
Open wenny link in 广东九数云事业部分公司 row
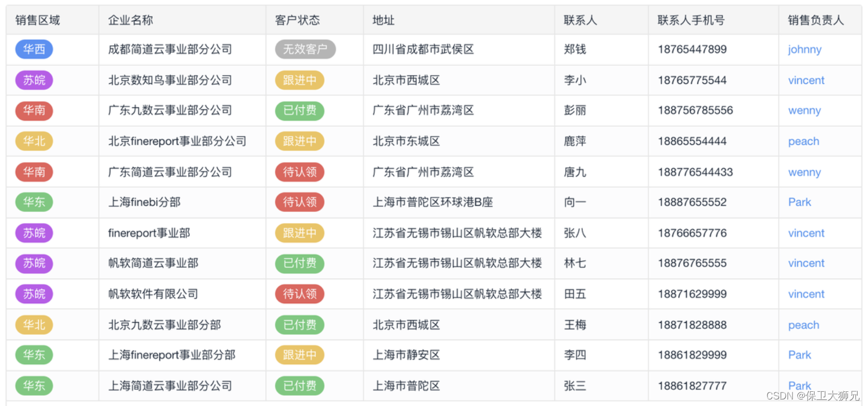(804, 110)
